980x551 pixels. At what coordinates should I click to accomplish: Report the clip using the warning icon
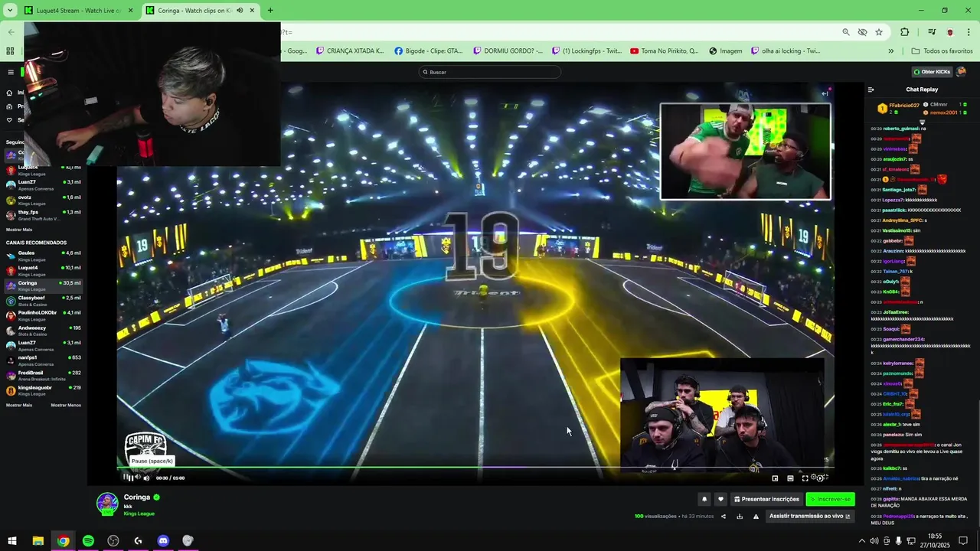coord(756,517)
